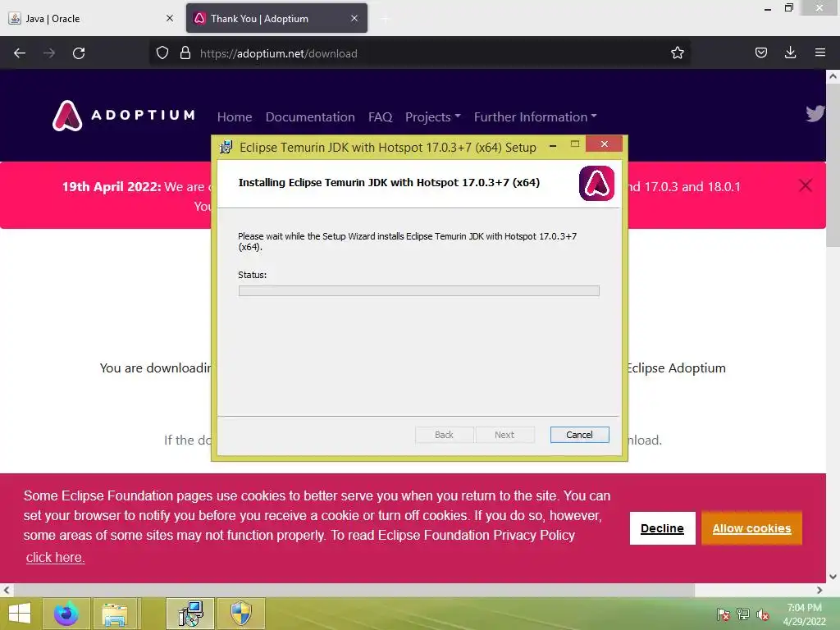
Task: Click the muted speaker tray icon
Action: coord(762,614)
